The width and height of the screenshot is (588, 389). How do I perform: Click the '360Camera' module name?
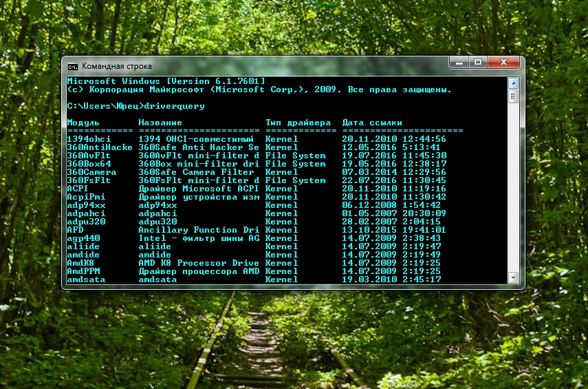[x=91, y=172]
